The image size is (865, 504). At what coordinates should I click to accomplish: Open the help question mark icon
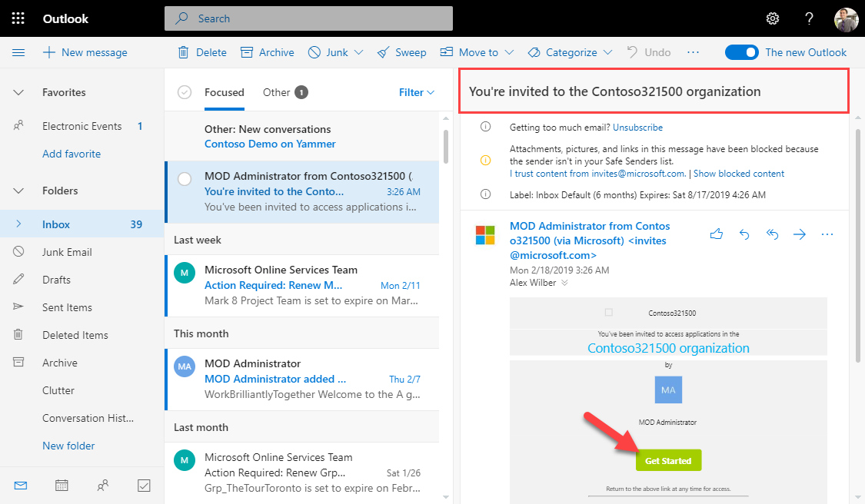point(809,18)
